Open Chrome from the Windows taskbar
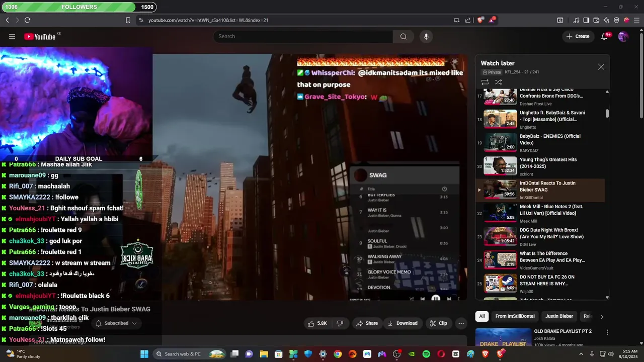644x362 pixels. pyautogui.click(x=338, y=354)
